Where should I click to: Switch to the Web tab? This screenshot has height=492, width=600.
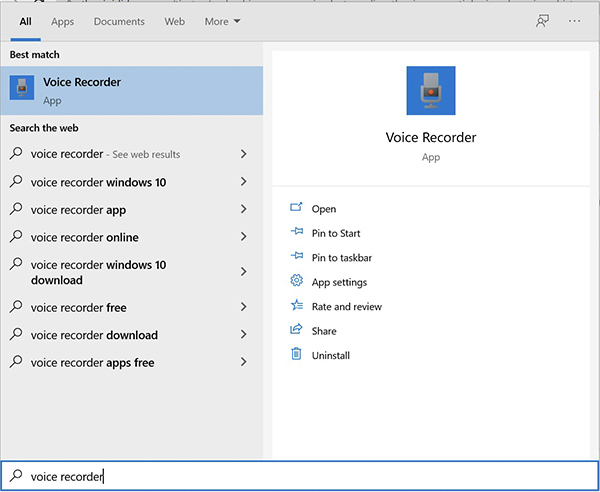tap(174, 22)
